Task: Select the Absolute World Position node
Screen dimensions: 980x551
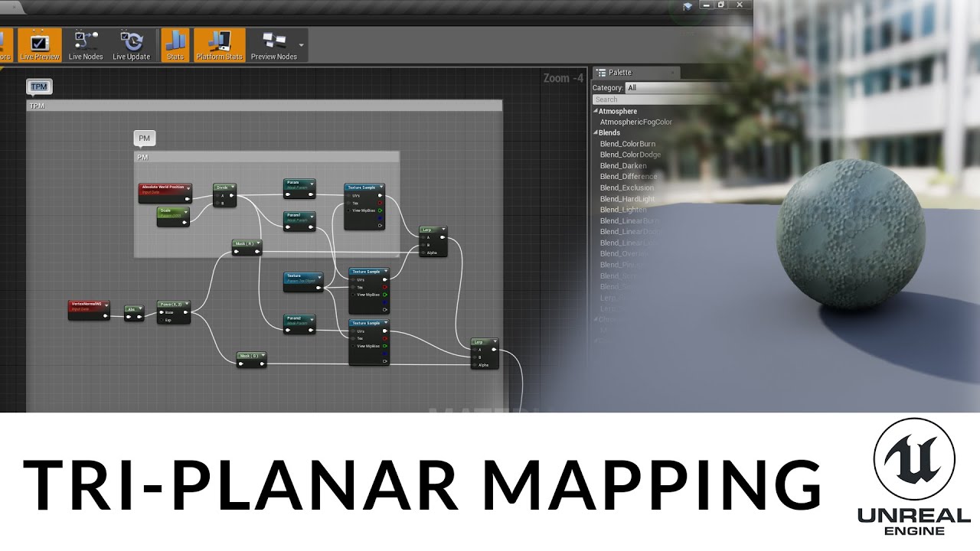Action: pos(165,193)
